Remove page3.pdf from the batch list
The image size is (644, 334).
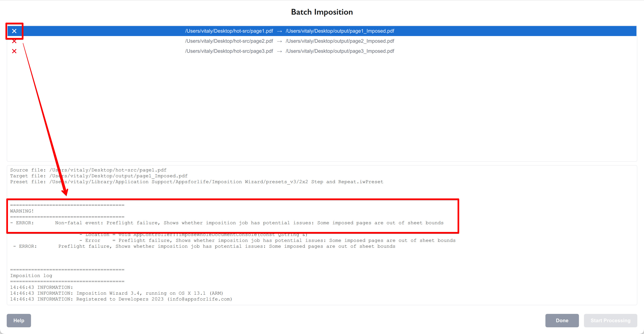tap(14, 51)
